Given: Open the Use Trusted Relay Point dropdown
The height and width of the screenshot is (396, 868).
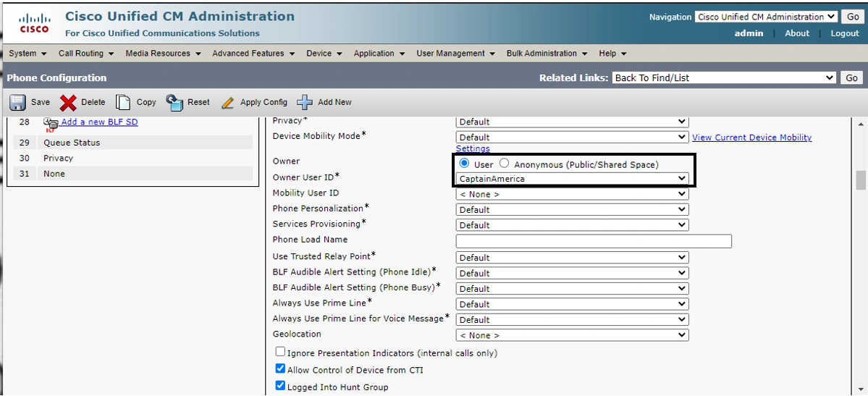Looking at the screenshot, I should [572, 258].
